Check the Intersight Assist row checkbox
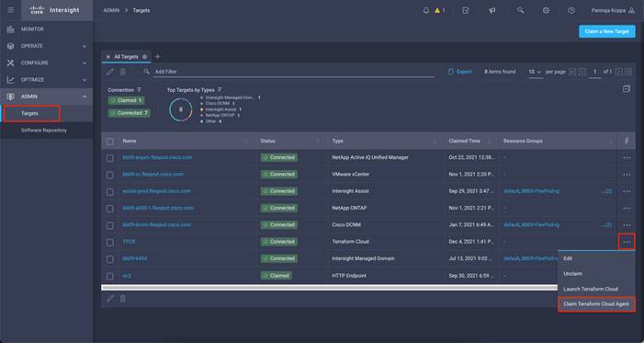The image size is (644, 343). pyautogui.click(x=109, y=191)
